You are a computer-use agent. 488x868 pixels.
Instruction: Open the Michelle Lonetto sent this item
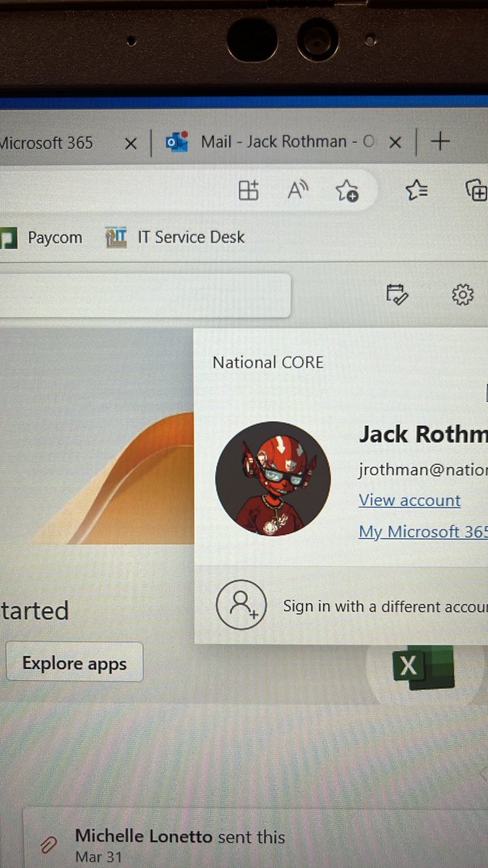[x=256, y=839]
